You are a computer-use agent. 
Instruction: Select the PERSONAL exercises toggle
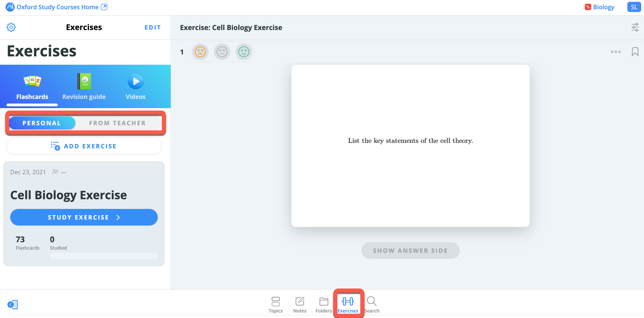[x=42, y=123]
